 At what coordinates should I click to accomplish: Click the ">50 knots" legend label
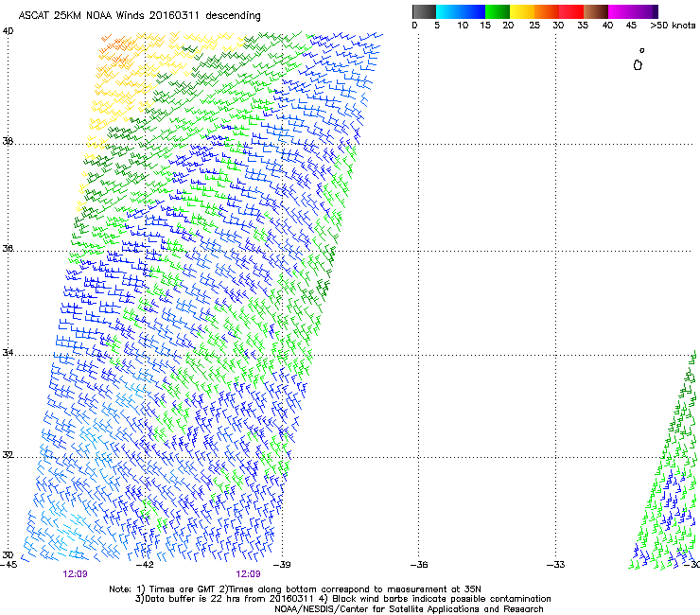pyautogui.click(x=673, y=26)
